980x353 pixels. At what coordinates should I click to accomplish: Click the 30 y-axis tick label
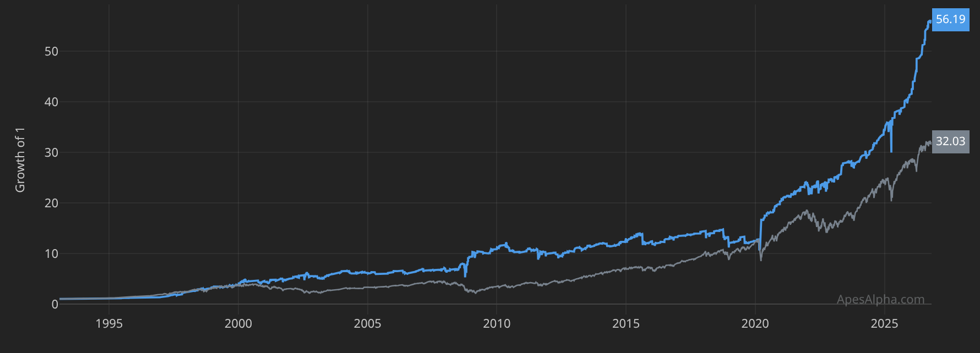click(51, 153)
